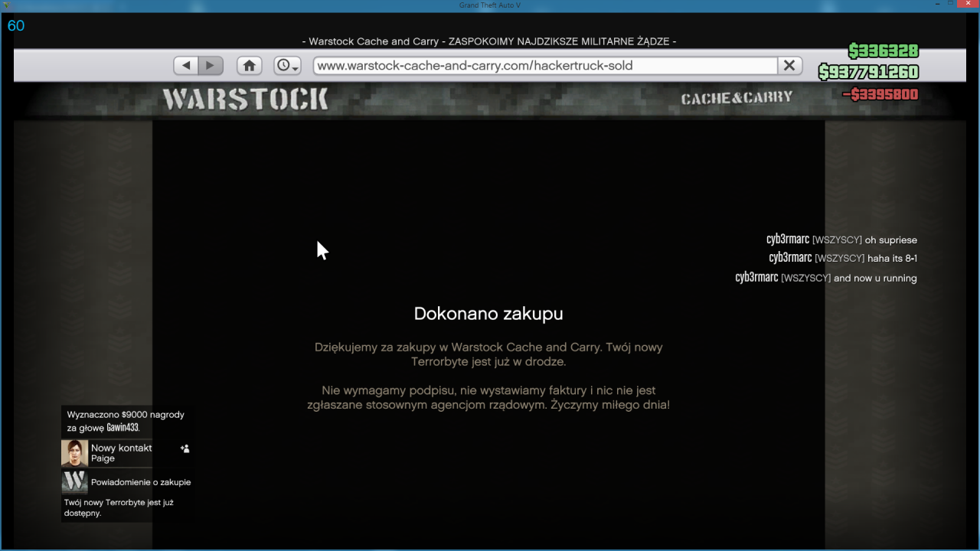Click the CACHE&CARRY header text
The image size is (980, 551).
click(737, 98)
